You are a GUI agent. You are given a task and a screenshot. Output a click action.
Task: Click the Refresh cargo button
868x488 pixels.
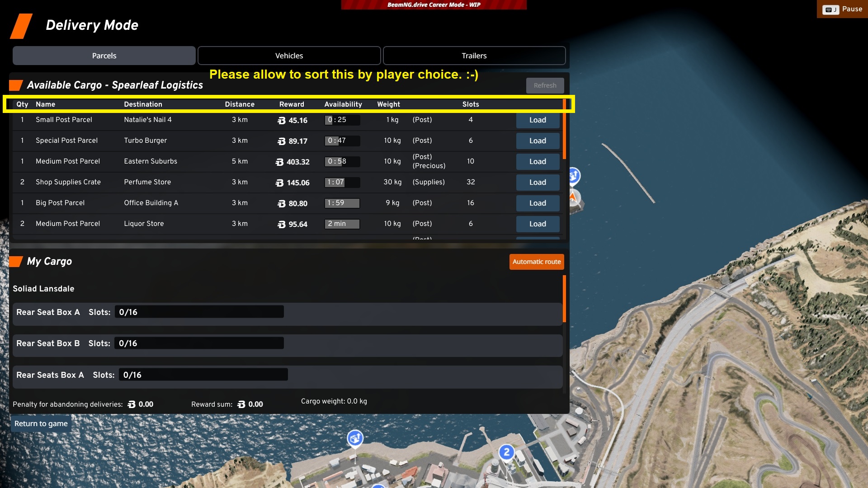[545, 85]
